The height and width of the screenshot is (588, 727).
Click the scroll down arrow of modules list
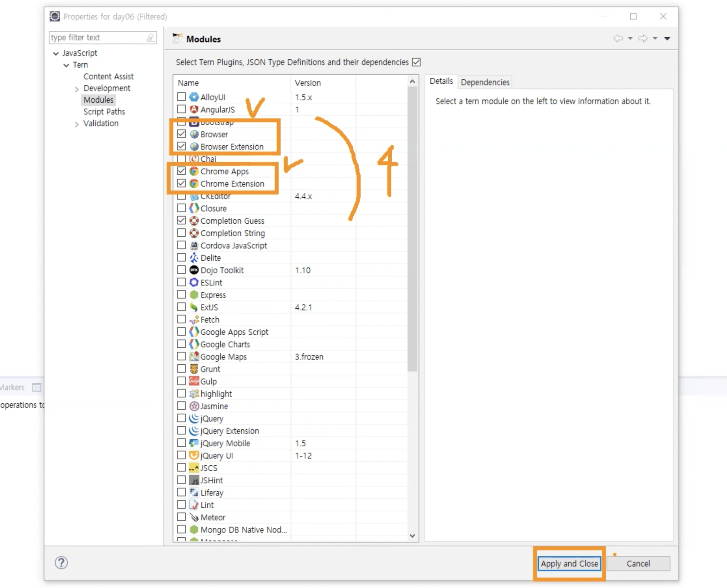(413, 536)
